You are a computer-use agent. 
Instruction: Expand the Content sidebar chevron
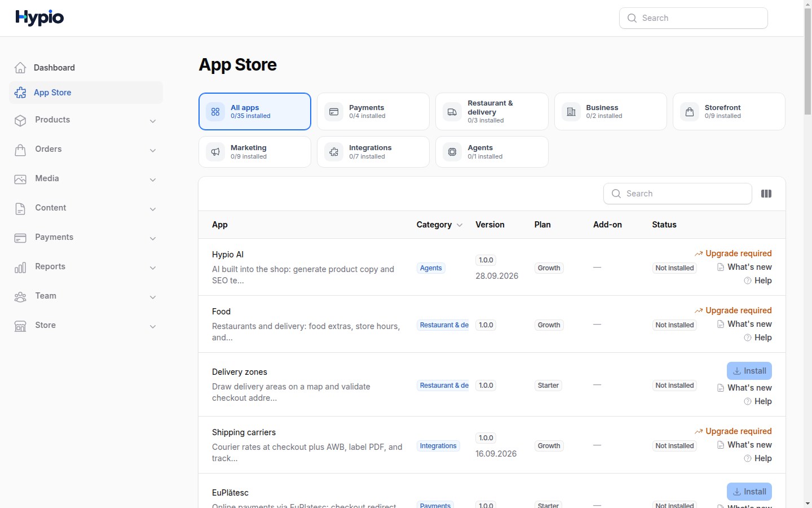coord(153,209)
